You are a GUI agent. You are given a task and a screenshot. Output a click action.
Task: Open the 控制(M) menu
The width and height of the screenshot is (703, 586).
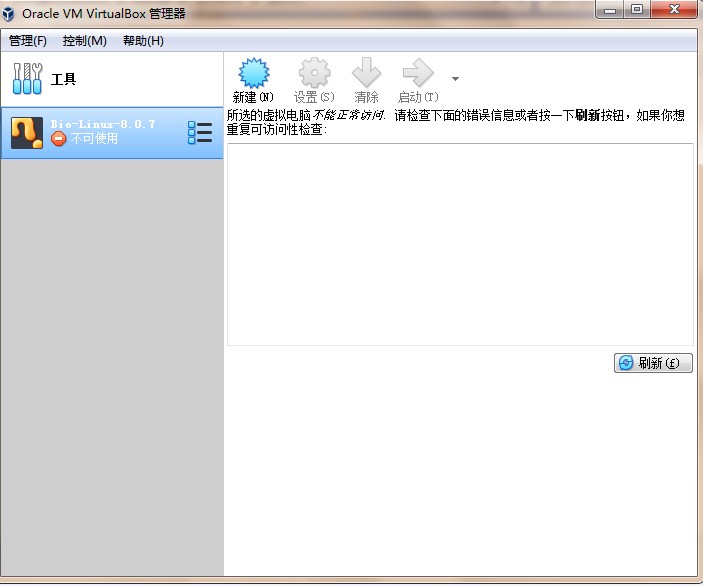coord(85,41)
